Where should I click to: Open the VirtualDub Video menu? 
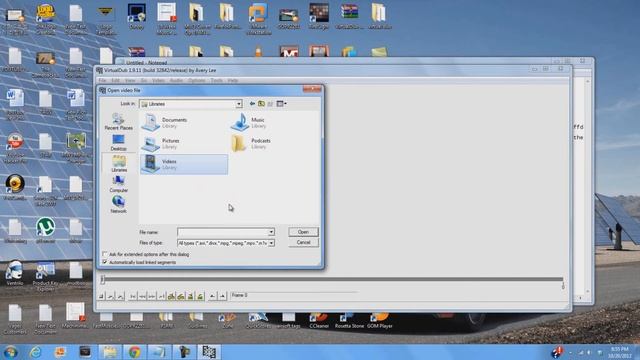tap(158, 80)
